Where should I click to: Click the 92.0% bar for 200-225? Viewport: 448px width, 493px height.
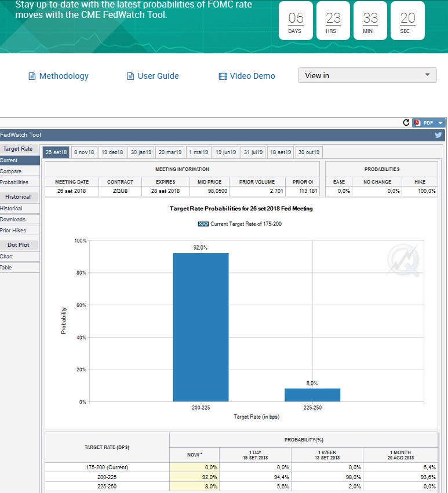click(x=201, y=327)
